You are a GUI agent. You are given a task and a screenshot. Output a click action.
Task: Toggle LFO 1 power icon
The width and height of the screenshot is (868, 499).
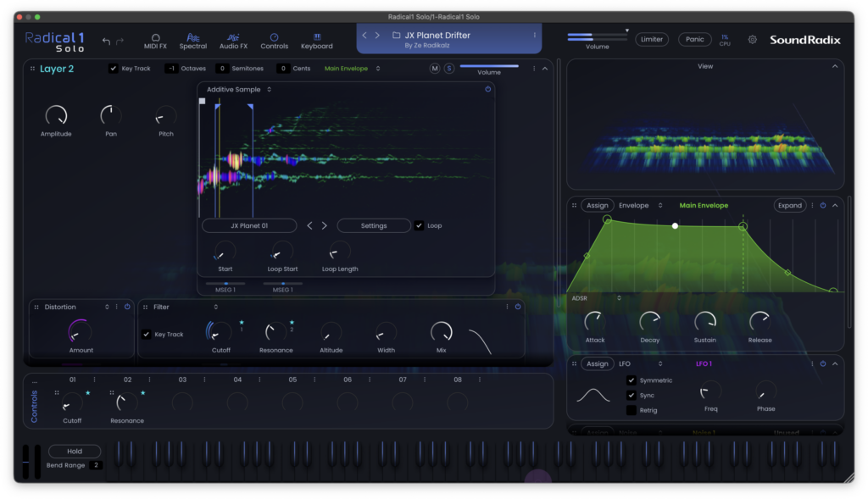(x=823, y=363)
